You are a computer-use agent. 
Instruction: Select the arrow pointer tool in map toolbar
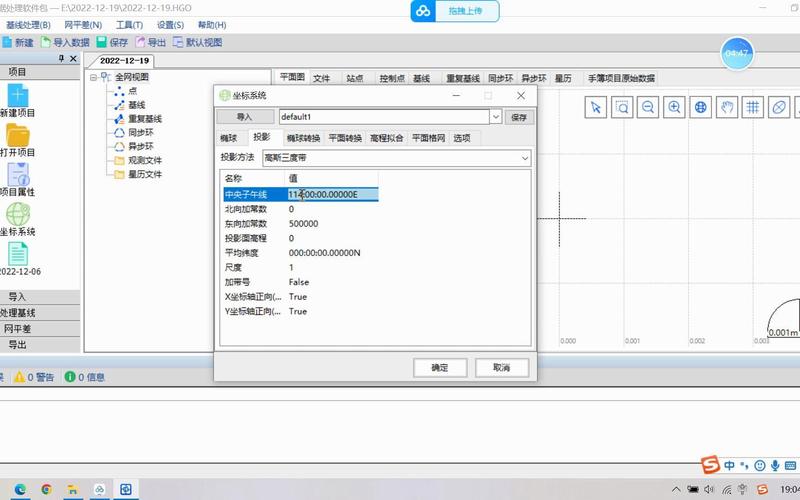(x=595, y=107)
